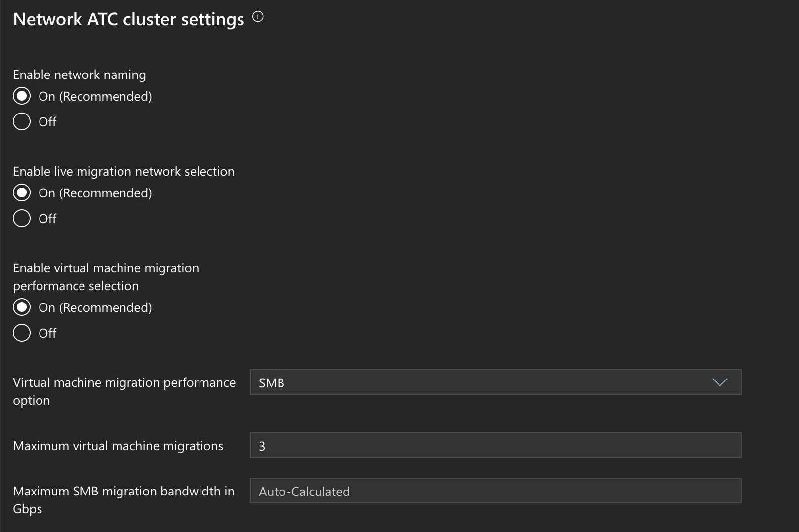Click the 'Enable live migration network selection' label
Viewport: 799px width, 532px height.
pos(123,171)
